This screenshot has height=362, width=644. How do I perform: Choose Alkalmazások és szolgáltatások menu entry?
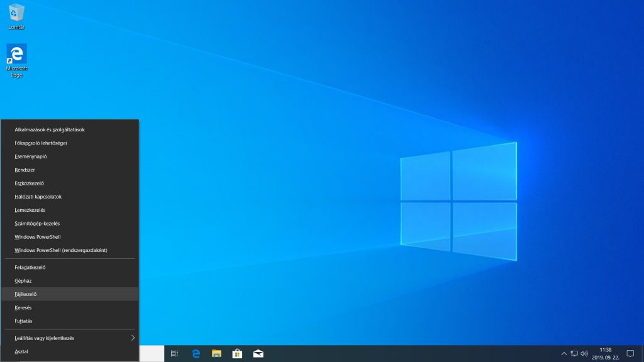(70, 129)
